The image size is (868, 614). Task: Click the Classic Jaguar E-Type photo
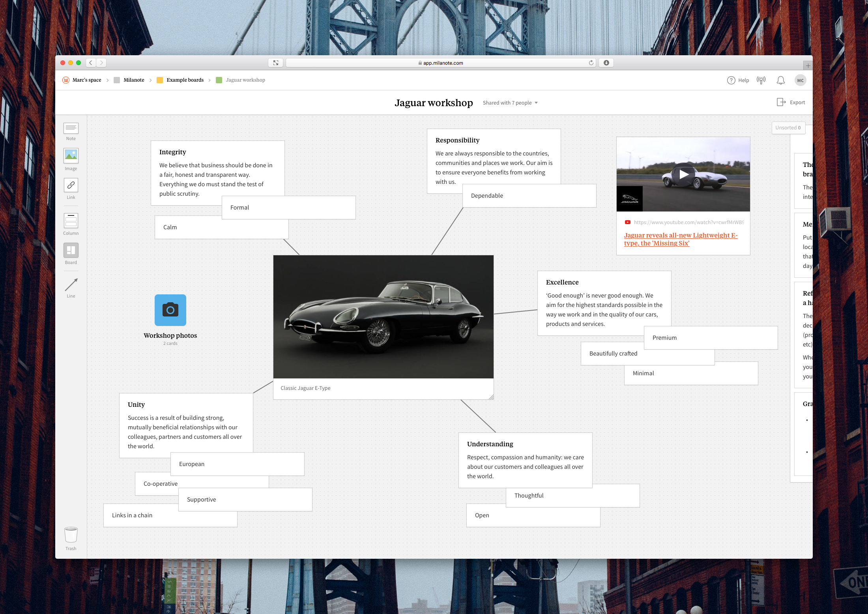(383, 317)
